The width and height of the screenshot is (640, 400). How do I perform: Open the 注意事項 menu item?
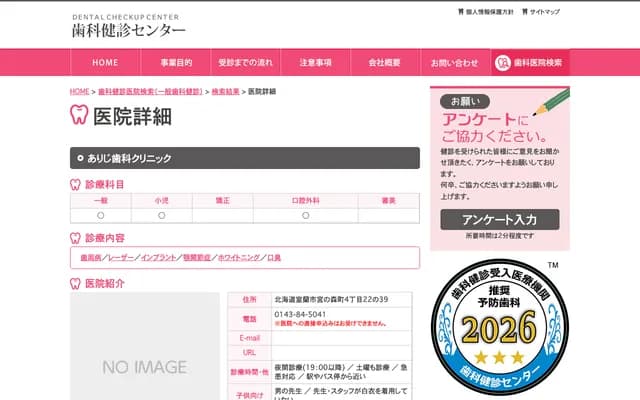point(315,63)
